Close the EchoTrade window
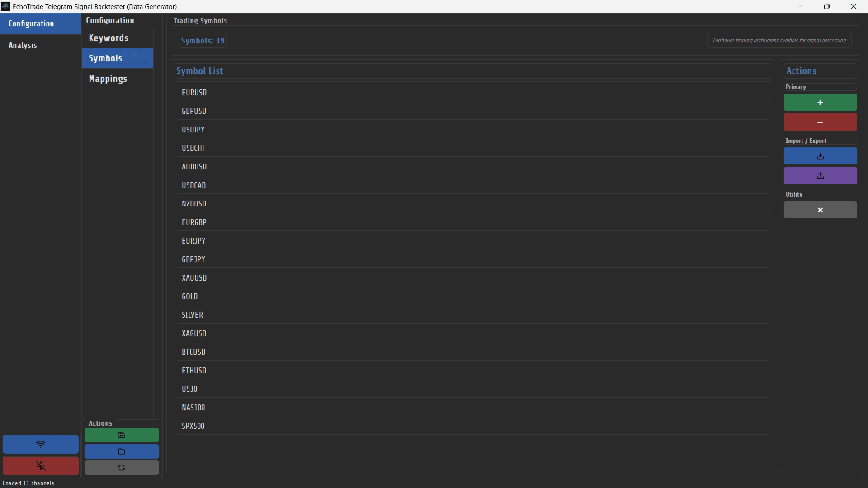Viewport: 868px width, 488px height. click(853, 6)
